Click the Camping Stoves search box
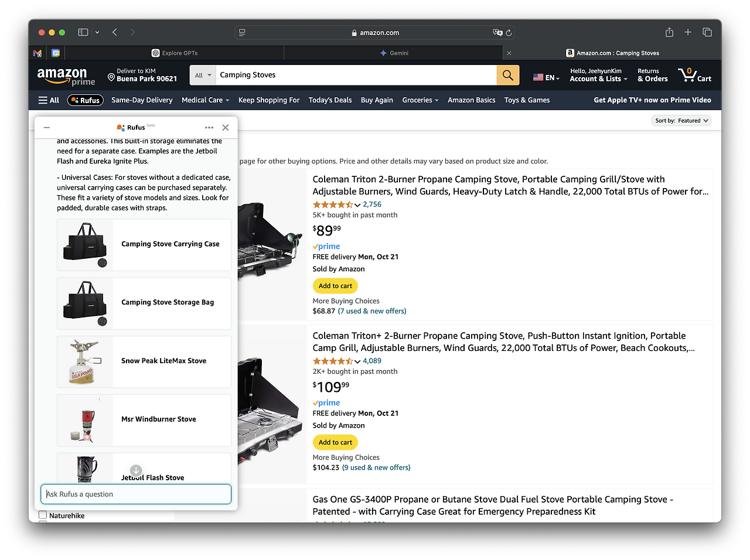 356,75
